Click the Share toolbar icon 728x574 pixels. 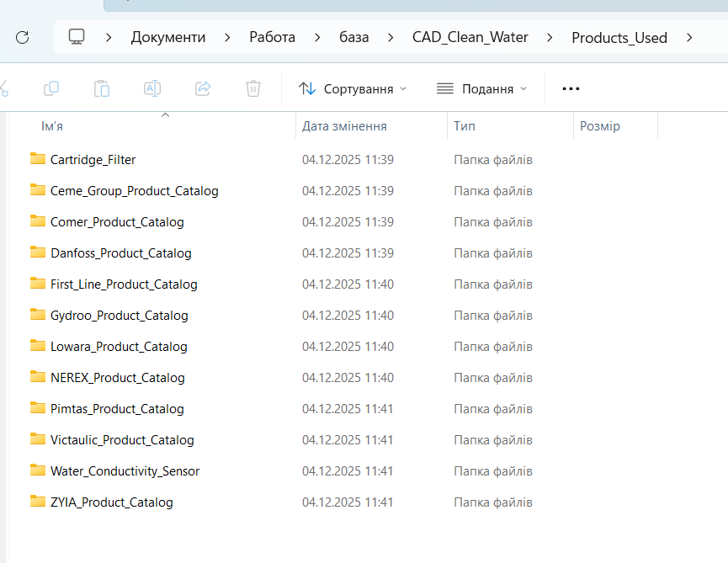[x=203, y=88]
